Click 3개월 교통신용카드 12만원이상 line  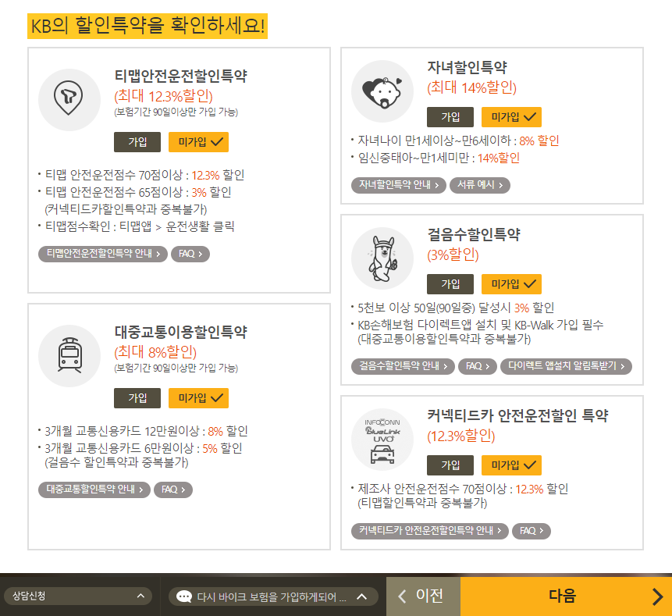pyautogui.click(x=146, y=431)
